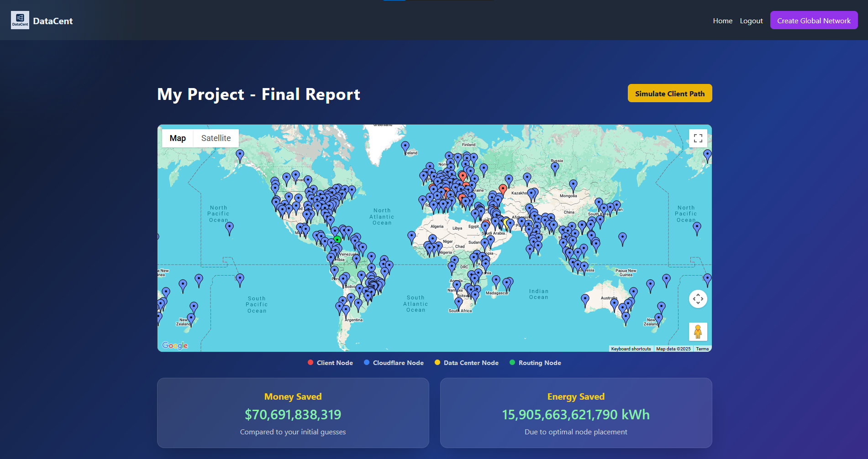Click the yellow Data Center Node dot
The image size is (868, 459).
(437, 362)
